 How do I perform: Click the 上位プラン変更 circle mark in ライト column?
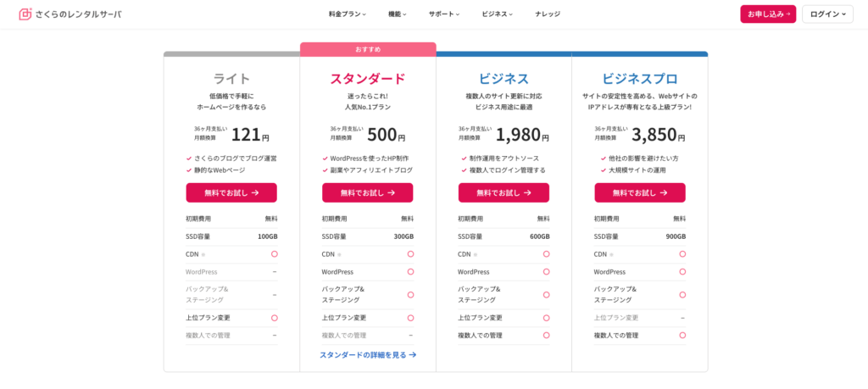click(275, 318)
